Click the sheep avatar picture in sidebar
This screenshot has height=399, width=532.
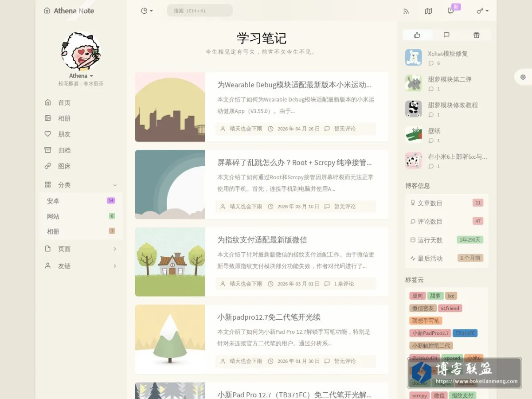(81, 51)
